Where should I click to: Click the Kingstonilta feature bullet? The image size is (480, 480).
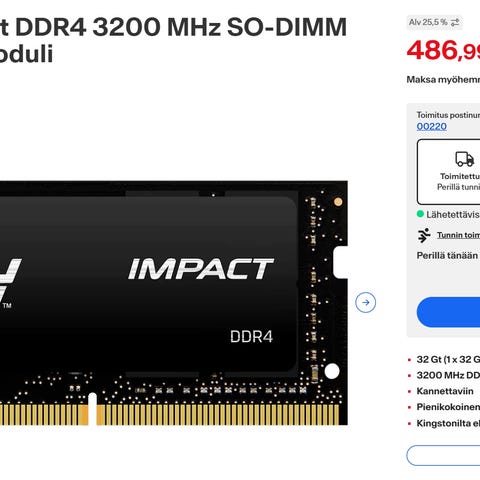(x=448, y=423)
